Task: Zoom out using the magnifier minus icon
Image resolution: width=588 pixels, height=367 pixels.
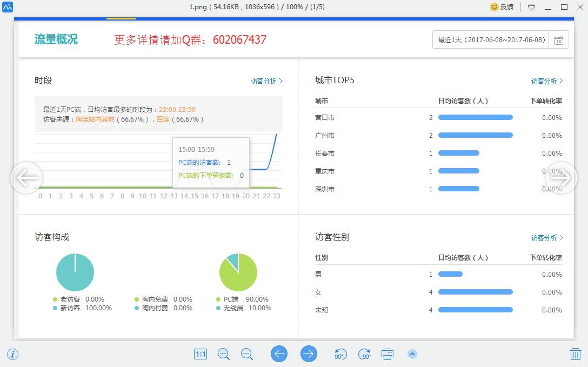Action: point(247,354)
